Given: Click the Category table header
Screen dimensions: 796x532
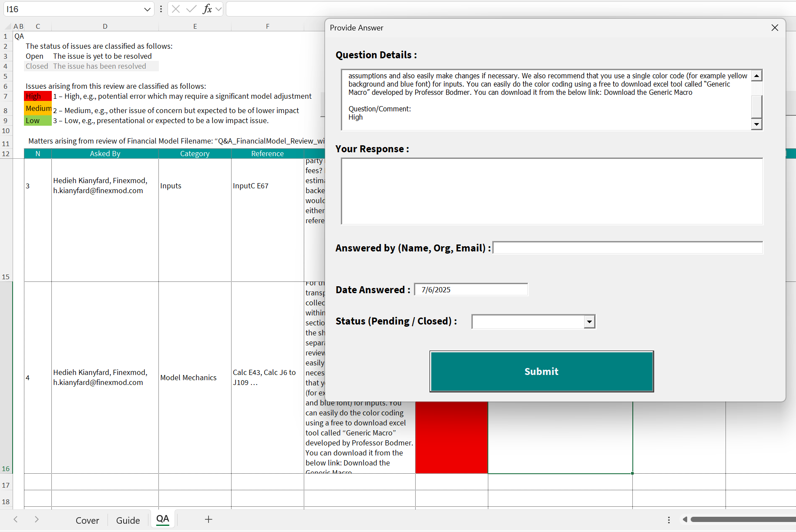Looking at the screenshot, I should pos(195,154).
